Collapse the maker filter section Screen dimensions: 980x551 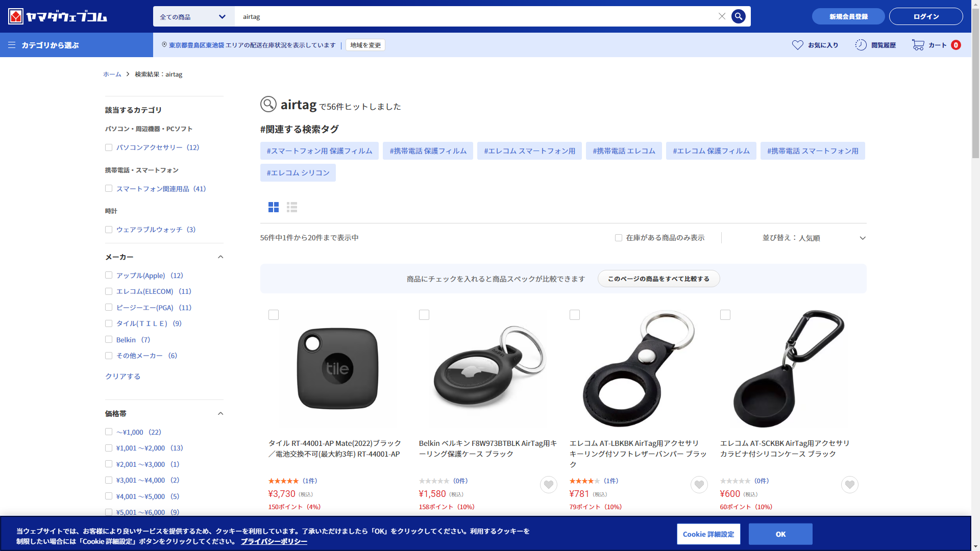pyautogui.click(x=220, y=257)
